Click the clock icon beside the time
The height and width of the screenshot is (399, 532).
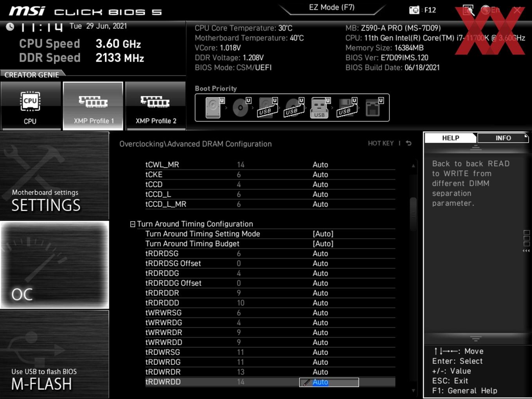tap(10, 26)
